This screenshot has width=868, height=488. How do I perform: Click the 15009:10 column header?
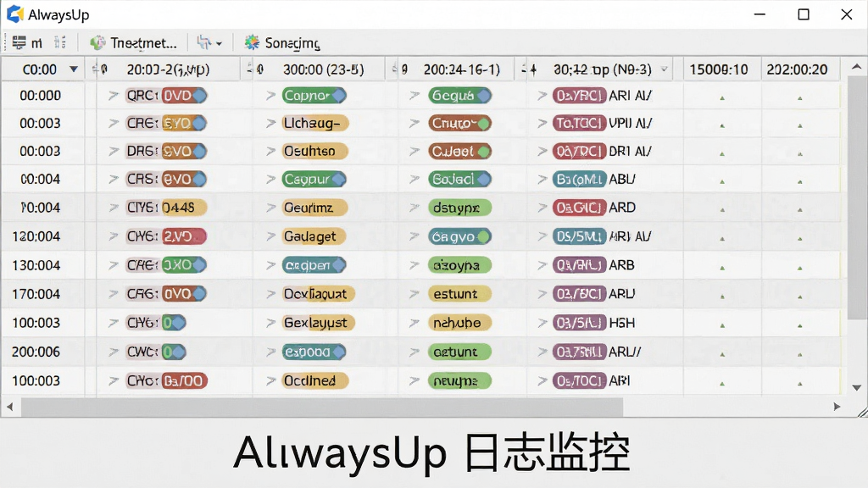click(x=719, y=69)
